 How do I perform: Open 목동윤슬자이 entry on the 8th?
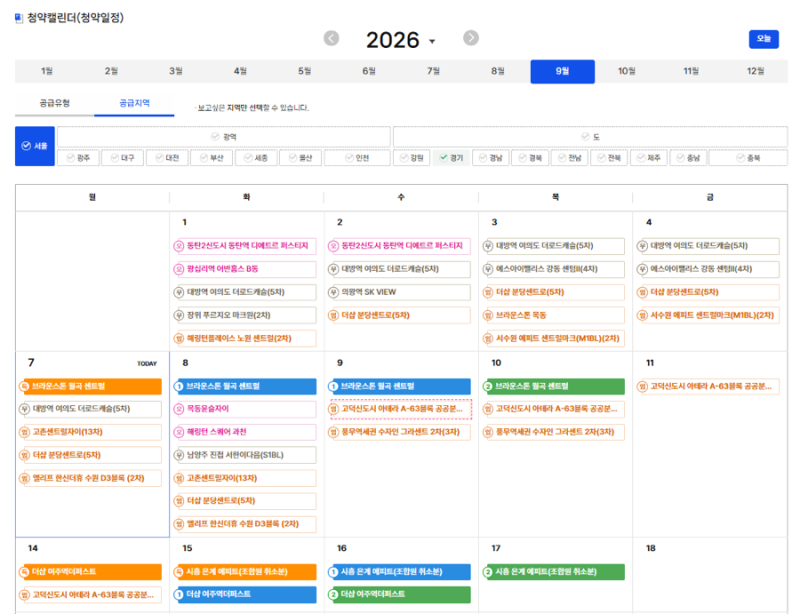[x=245, y=409]
